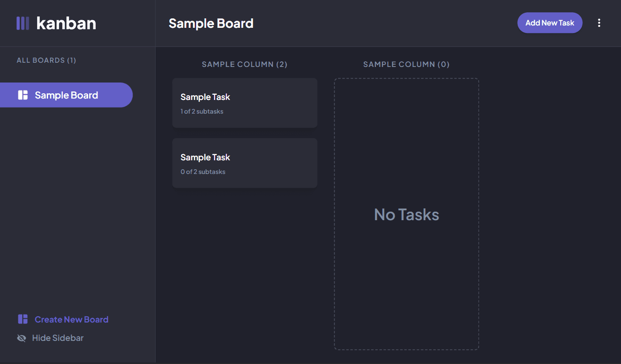Select Sample Board from ALL BOARDS list

[x=66, y=94]
